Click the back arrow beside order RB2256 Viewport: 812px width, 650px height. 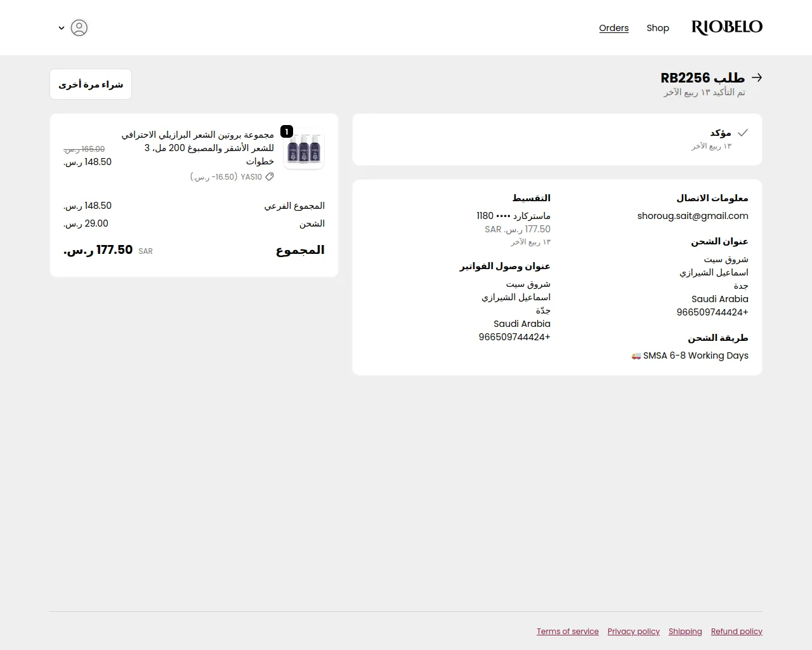[x=756, y=77]
